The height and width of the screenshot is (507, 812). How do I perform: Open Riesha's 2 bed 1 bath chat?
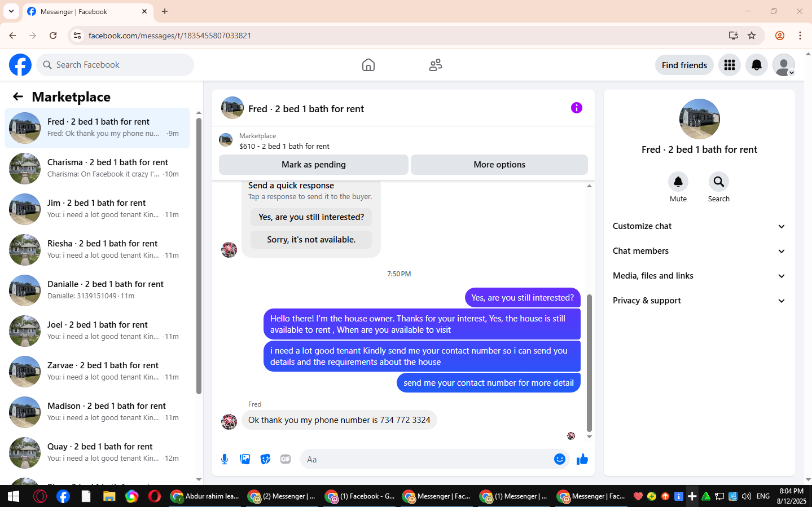coord(97,250)
